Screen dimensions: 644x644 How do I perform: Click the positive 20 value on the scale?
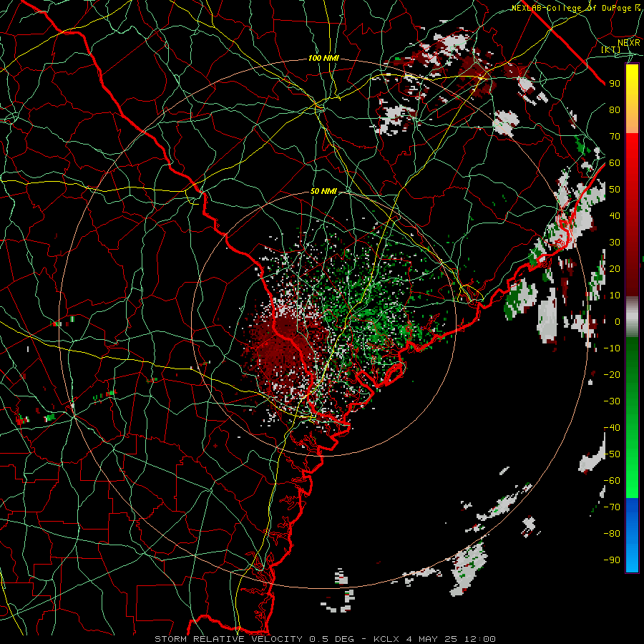click(615, 269)
